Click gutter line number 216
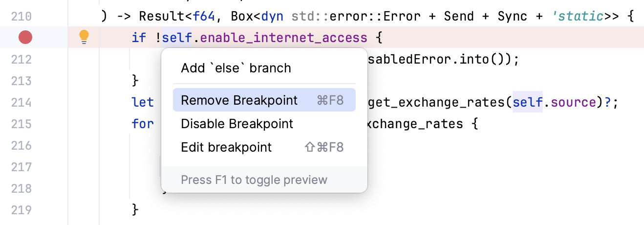 pyautogui.click(x=21, y=145)
